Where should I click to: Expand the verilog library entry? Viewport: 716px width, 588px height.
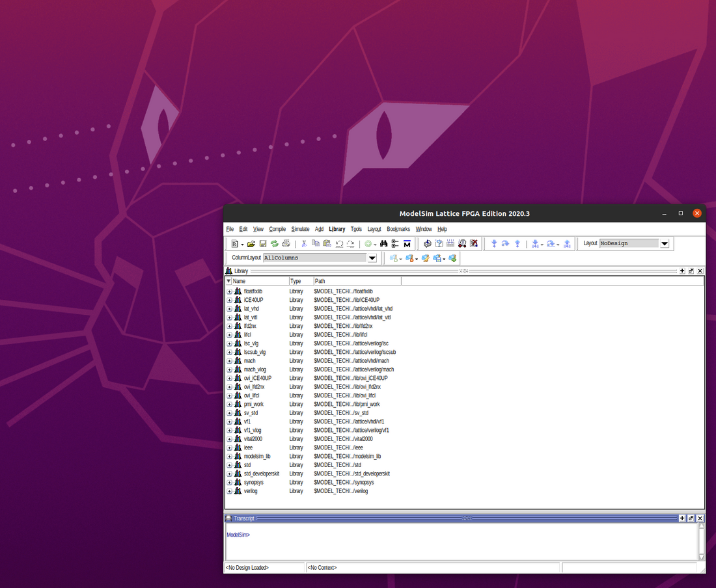pyautogui.click(x=229, y=491)
